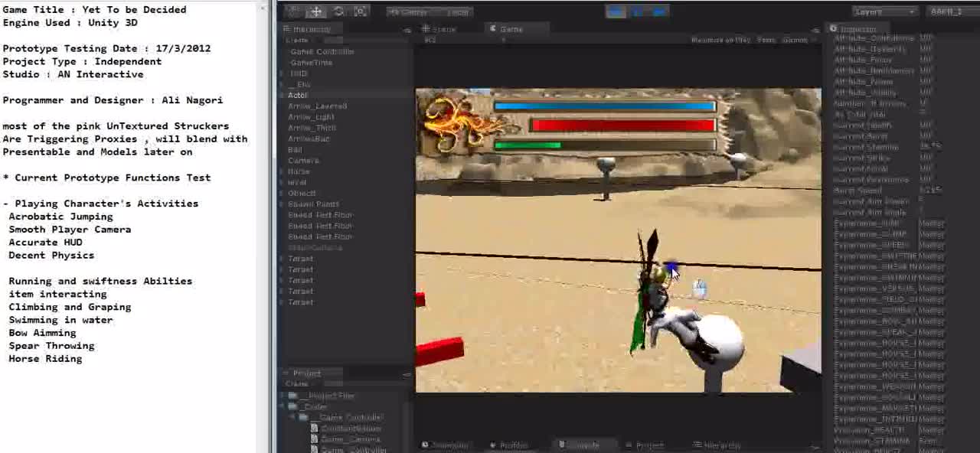Select the level object in Hierarchy
Image resolution: width=980 pixels, height=453 pixels.
[x=297, y=182]
